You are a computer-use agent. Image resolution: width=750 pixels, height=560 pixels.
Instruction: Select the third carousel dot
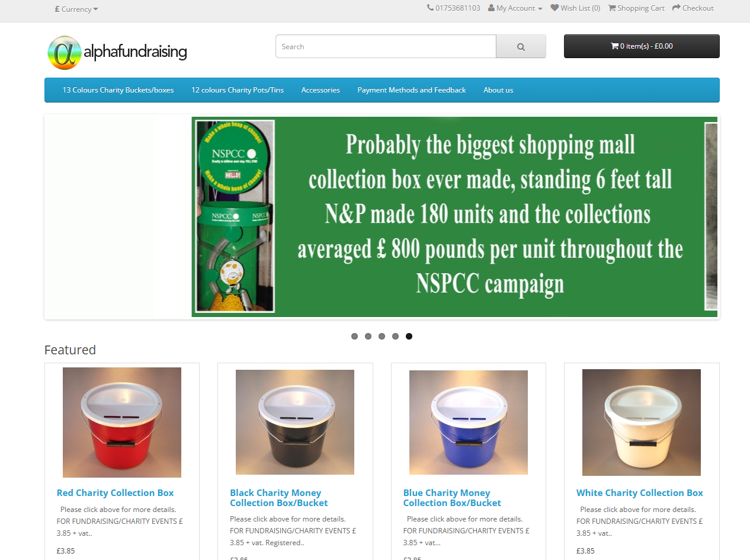tap(382, 336)
